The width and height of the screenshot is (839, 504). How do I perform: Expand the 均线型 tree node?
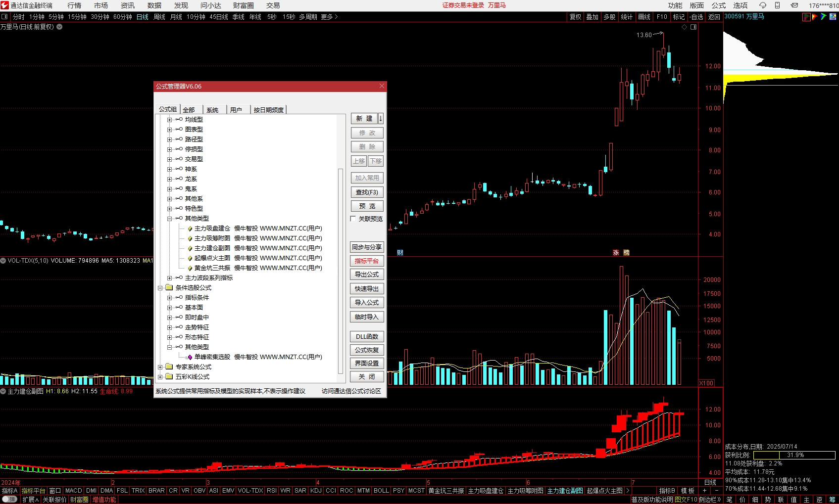(169, 120)
